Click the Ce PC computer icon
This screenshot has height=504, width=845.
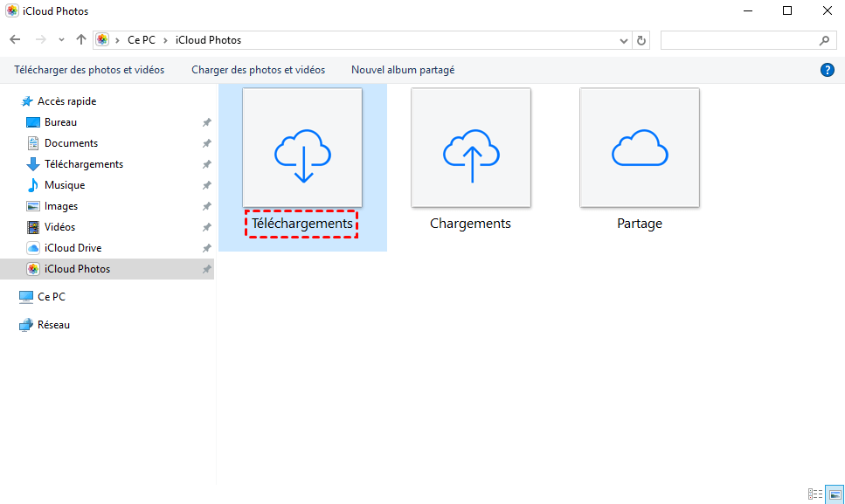pyautogui.click(x=26, y=297)
